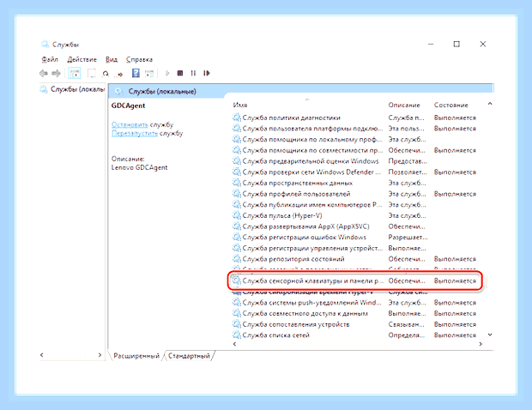Select Служба помощника по совместимости пр... row
Image resolution: width=532 pixels, height=410 pixels.
tap(354, 150)
